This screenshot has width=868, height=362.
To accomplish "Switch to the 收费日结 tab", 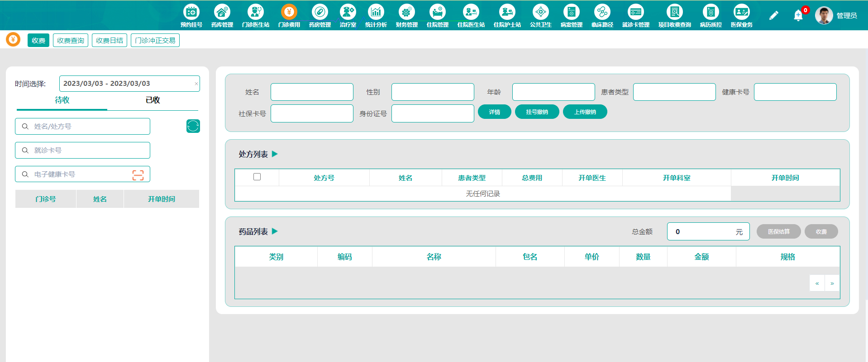I will 110,40.
